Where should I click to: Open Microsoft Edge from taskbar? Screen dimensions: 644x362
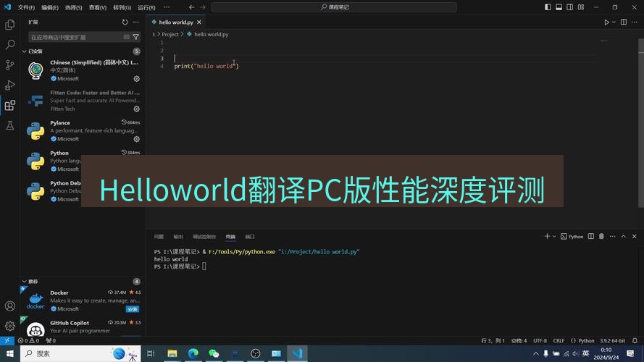point(193,353)
